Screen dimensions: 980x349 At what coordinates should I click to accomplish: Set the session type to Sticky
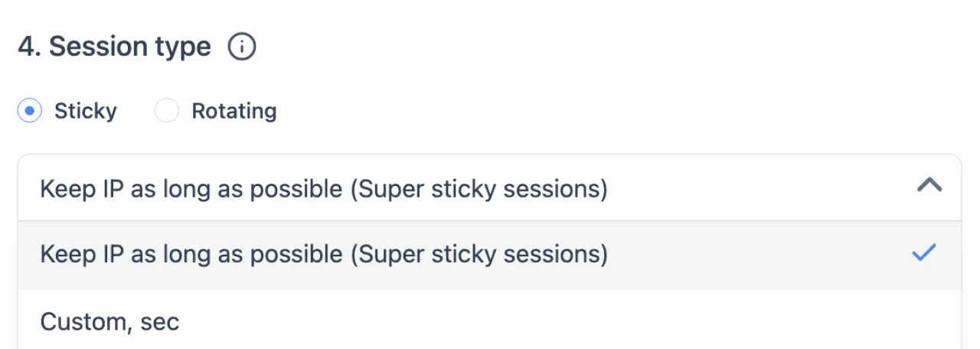coord(30,112)
